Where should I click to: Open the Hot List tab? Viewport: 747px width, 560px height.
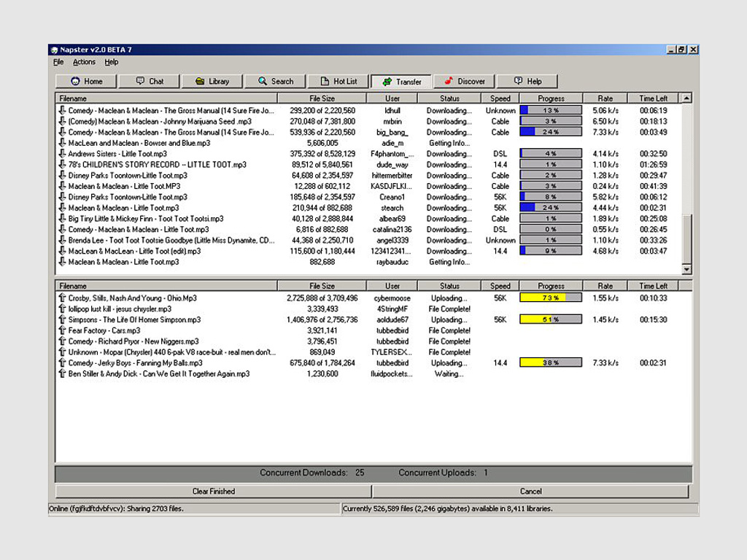[x=338, y=82]
